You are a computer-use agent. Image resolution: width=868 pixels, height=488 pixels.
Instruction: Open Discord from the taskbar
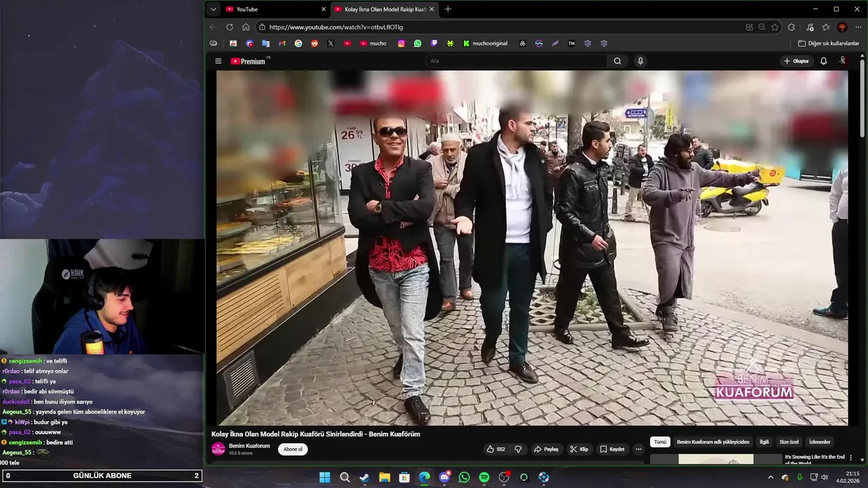click(x=444, y=477)
